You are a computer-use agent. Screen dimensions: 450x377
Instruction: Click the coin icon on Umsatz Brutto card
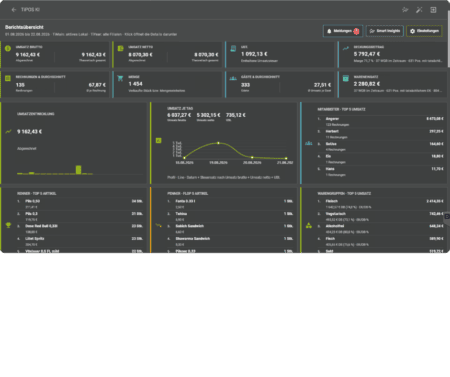tap(8, 49)
